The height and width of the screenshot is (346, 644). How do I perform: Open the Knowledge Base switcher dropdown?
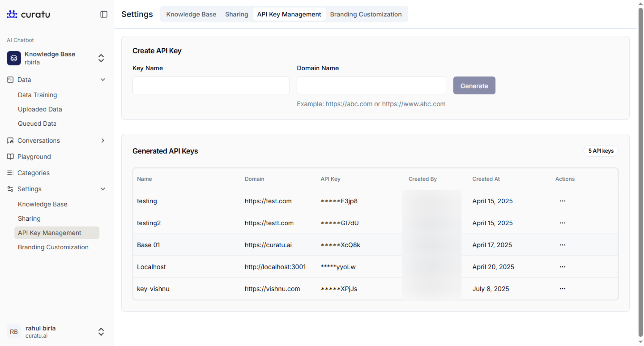click(101, 58)
